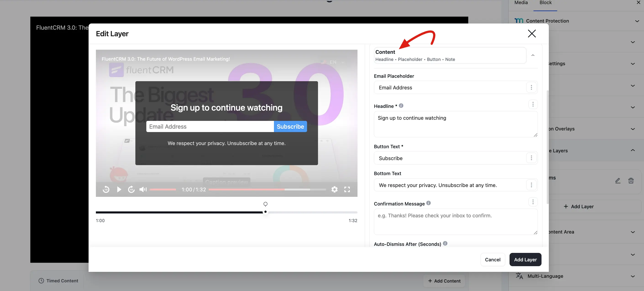Click the Add Layer dialog button
644x291 pixels.
[525, 260]
